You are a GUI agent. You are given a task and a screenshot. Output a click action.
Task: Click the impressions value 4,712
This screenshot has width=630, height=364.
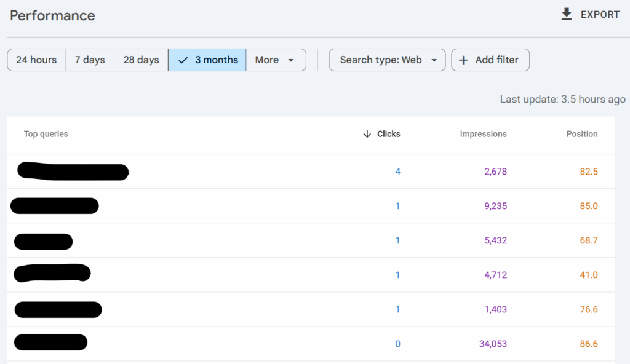495,275
